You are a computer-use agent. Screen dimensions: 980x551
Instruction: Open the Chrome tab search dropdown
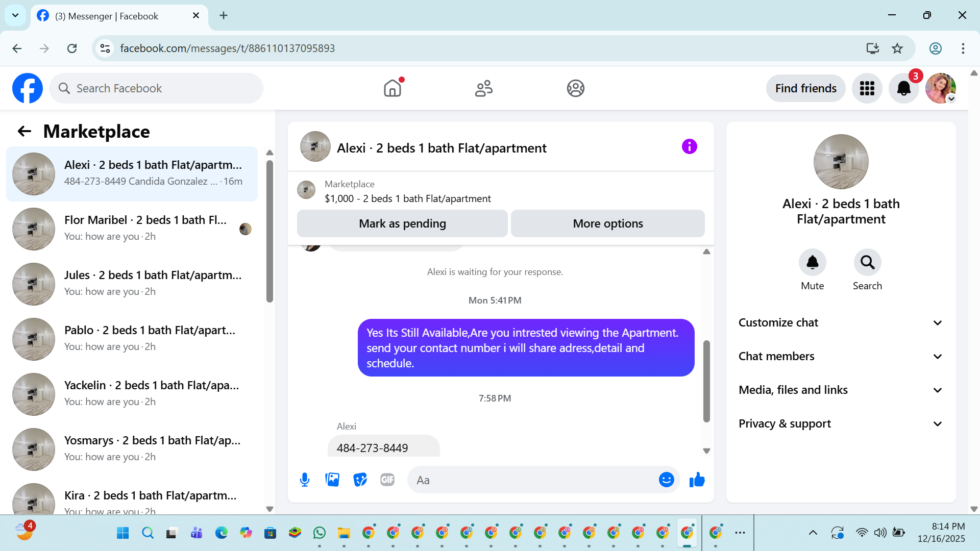(15, 15)
